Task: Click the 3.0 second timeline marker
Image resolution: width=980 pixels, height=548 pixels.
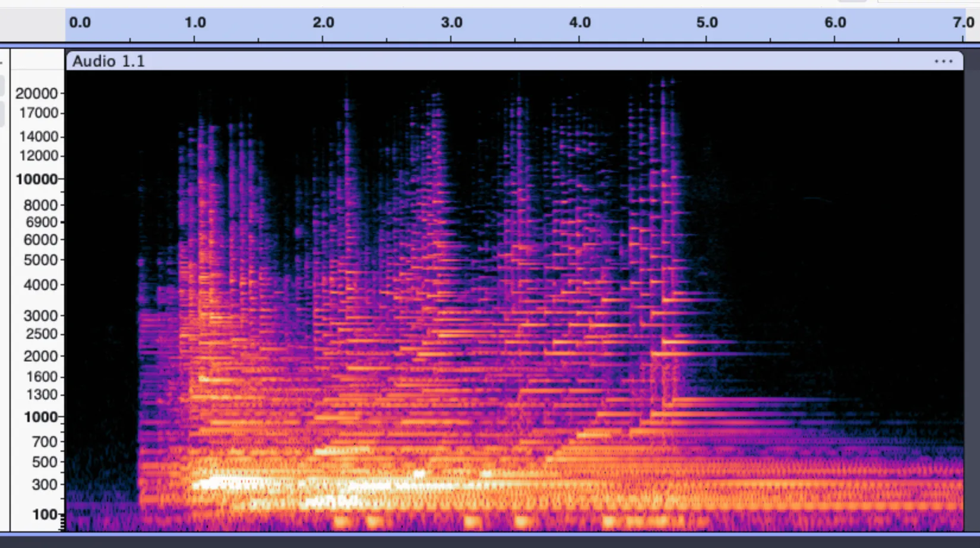Action: (451, 23)
